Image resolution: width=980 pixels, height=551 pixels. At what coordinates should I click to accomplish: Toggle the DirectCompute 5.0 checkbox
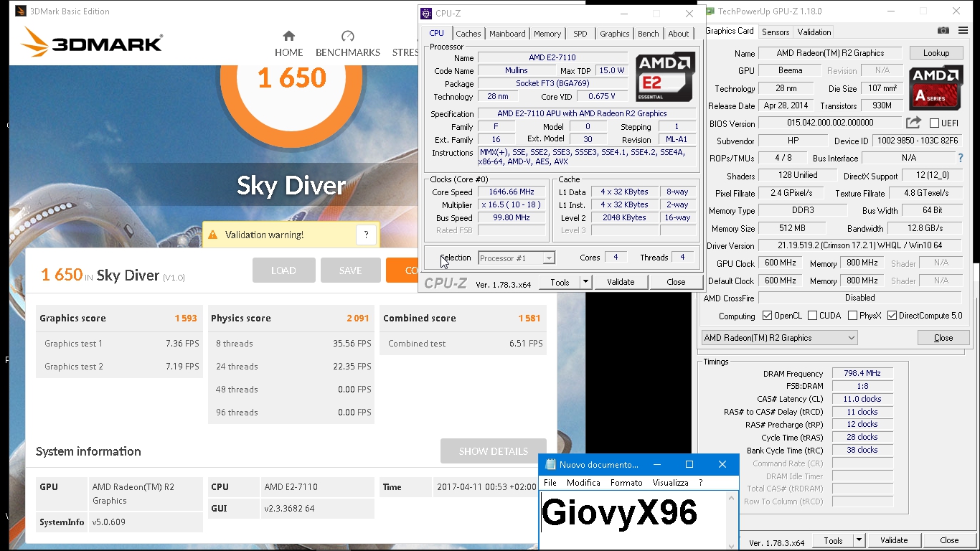(892, 316)
